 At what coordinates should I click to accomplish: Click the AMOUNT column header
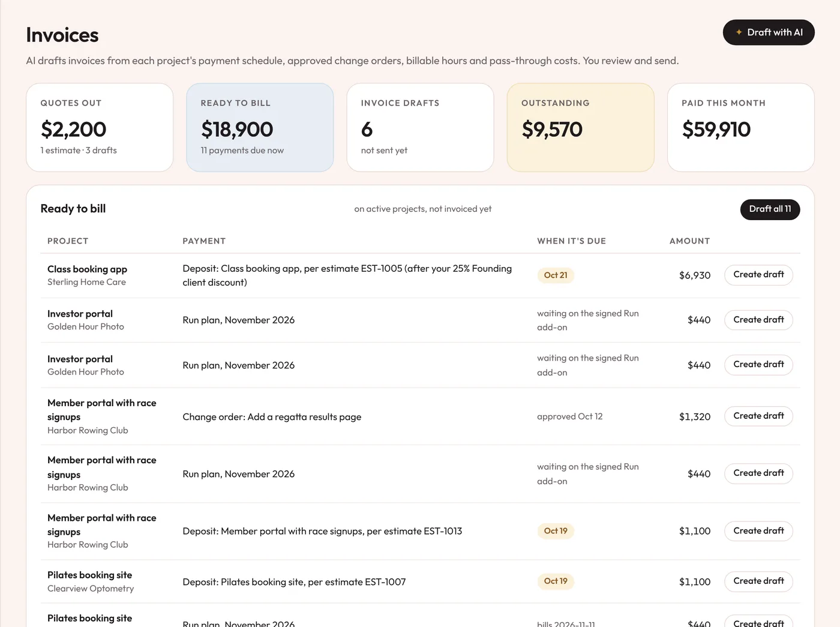click(x=690, y=241)
